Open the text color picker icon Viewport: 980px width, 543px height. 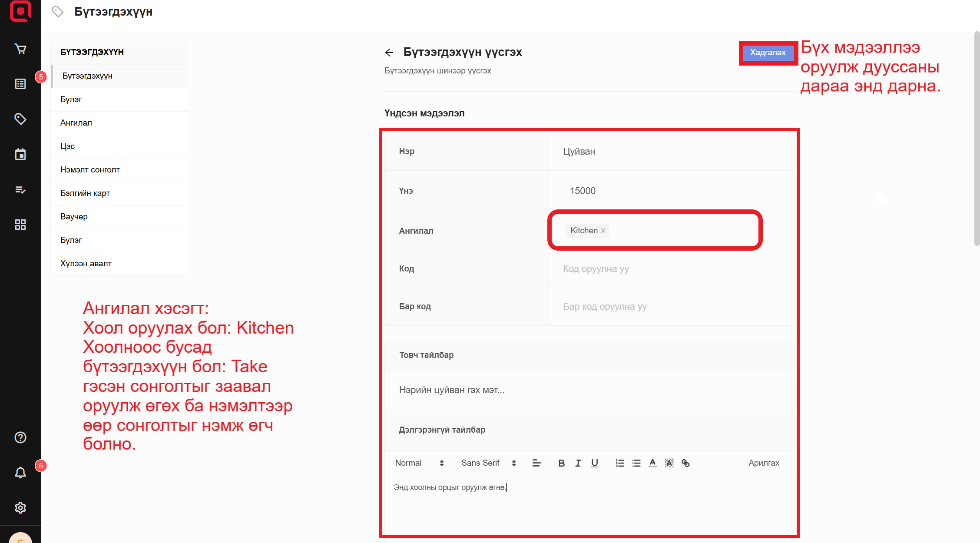(x=652, y=463)
